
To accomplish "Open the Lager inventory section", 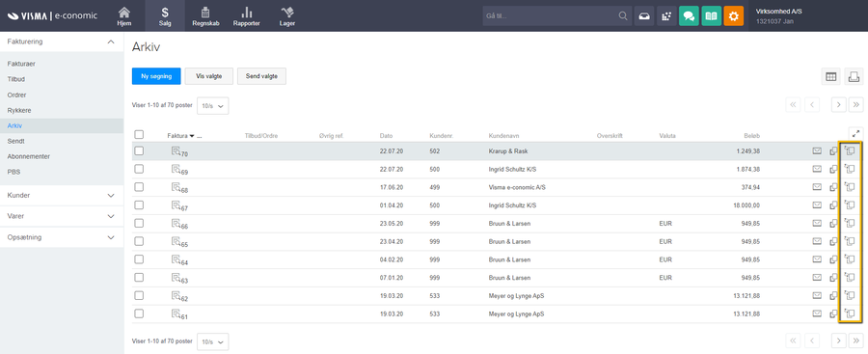I will click(287, 16).
